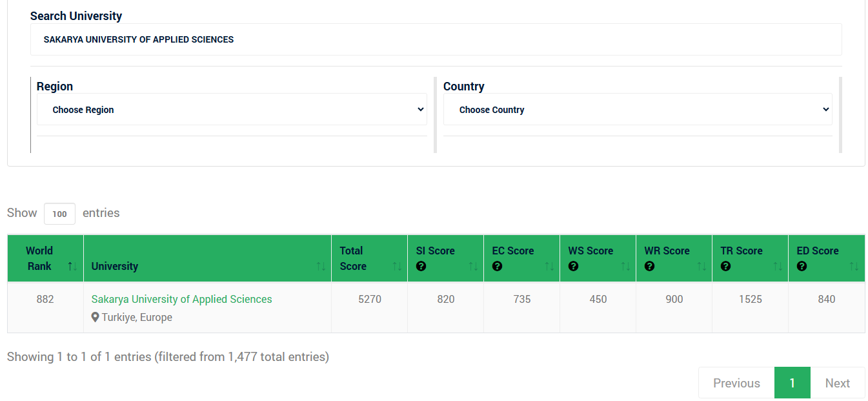Sort by WS Score arrows
Viewport: 868px width, 401px height.
point(625,266)
